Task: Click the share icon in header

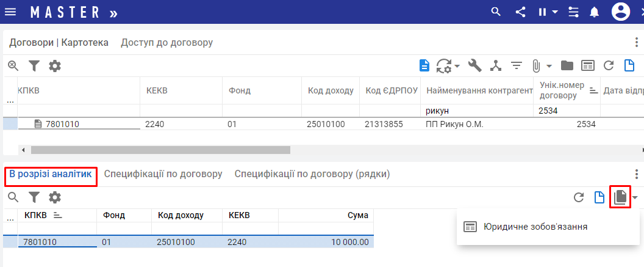Action: 520,12
